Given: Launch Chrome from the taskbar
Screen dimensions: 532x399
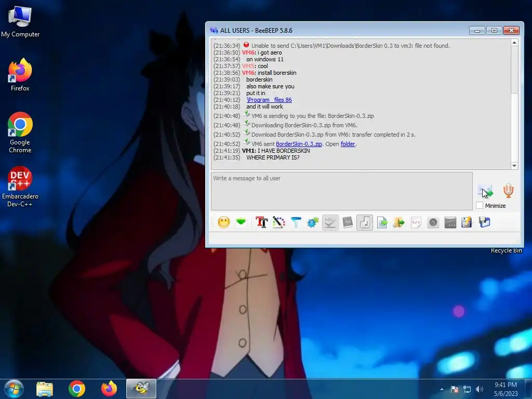Looking at the screenshot, I should coord(77,389).
